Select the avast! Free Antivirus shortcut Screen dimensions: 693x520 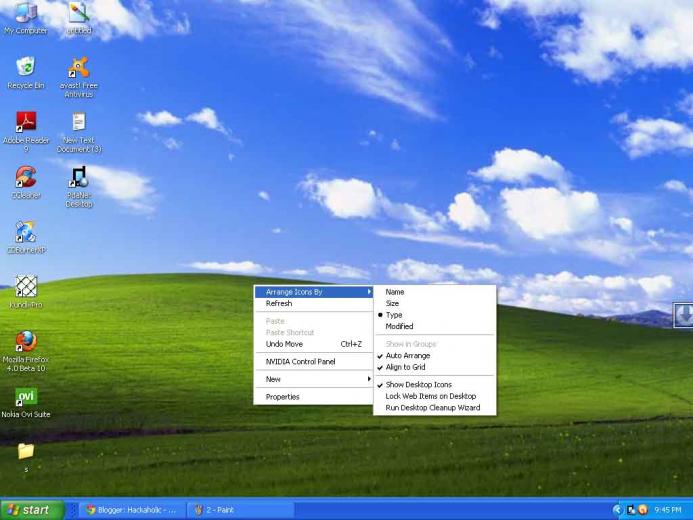pos(79,77)
